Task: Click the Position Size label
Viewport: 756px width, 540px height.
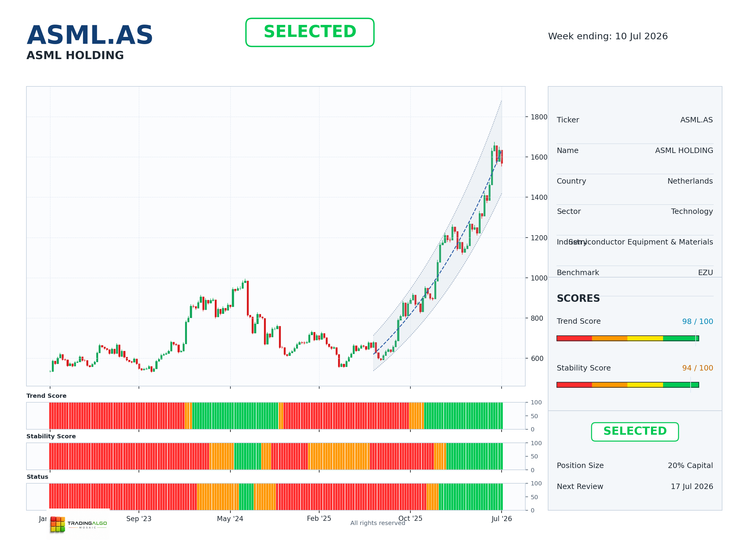Action: tap(580, 466)
